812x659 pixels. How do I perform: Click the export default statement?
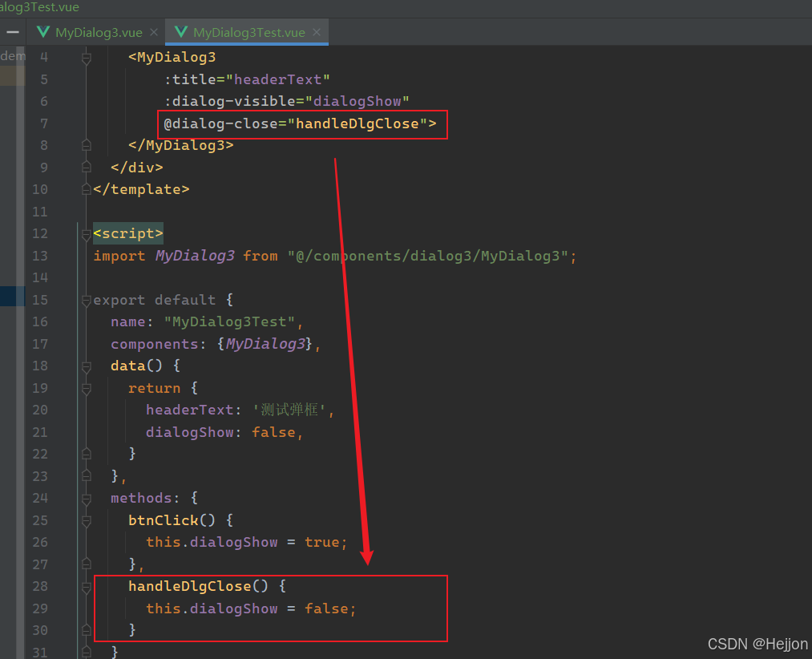click(x=154, y=300)
